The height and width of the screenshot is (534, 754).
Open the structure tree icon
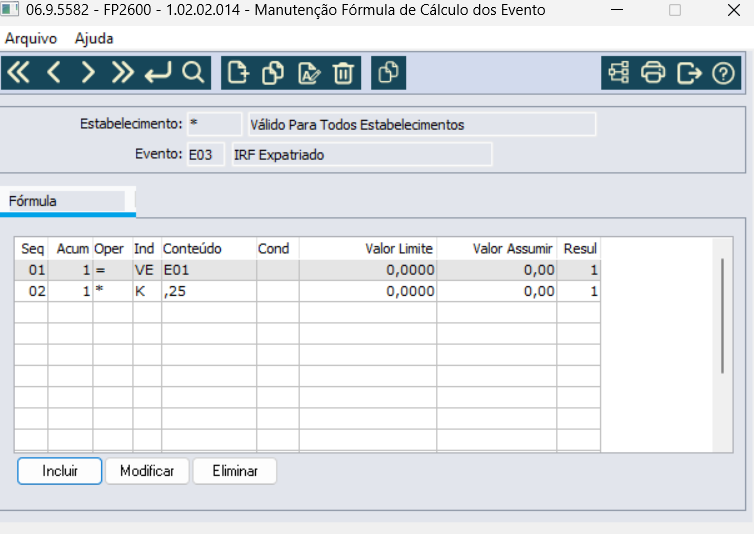[x=618, y=73]
